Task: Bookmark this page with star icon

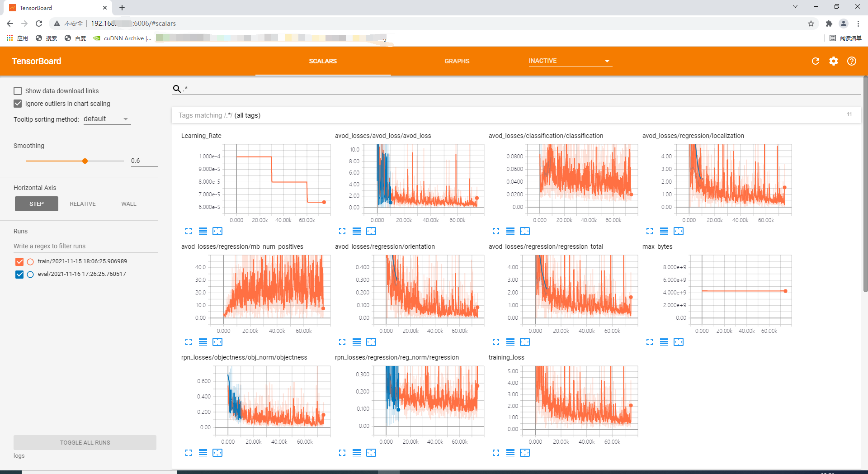Action: click(811, 24)
